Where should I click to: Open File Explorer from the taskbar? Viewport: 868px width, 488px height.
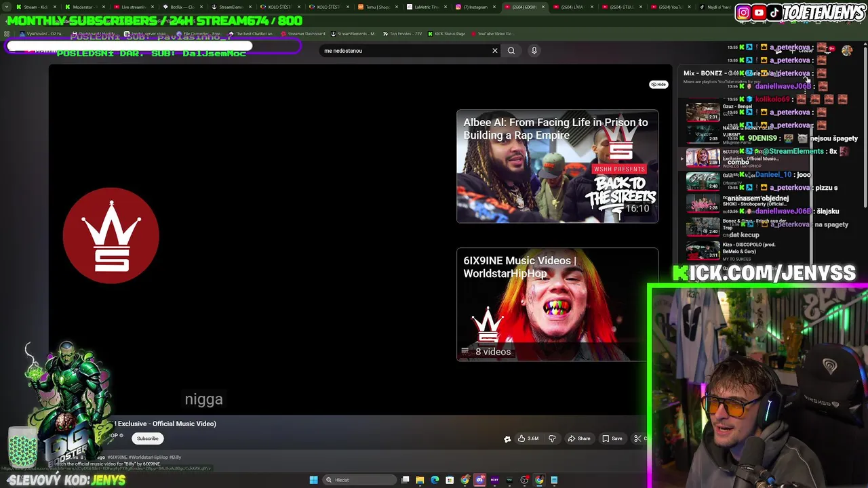tap(420, 480)
